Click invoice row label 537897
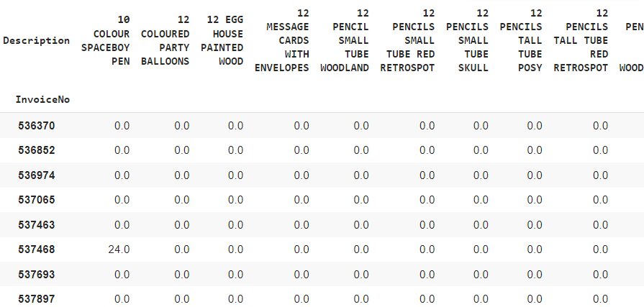 pyautogui.click(x=37, y=298)
